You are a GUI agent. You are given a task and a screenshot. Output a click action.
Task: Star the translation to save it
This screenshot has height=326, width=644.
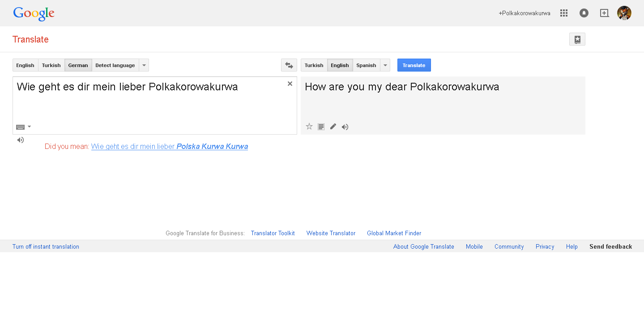pos(309,127)
